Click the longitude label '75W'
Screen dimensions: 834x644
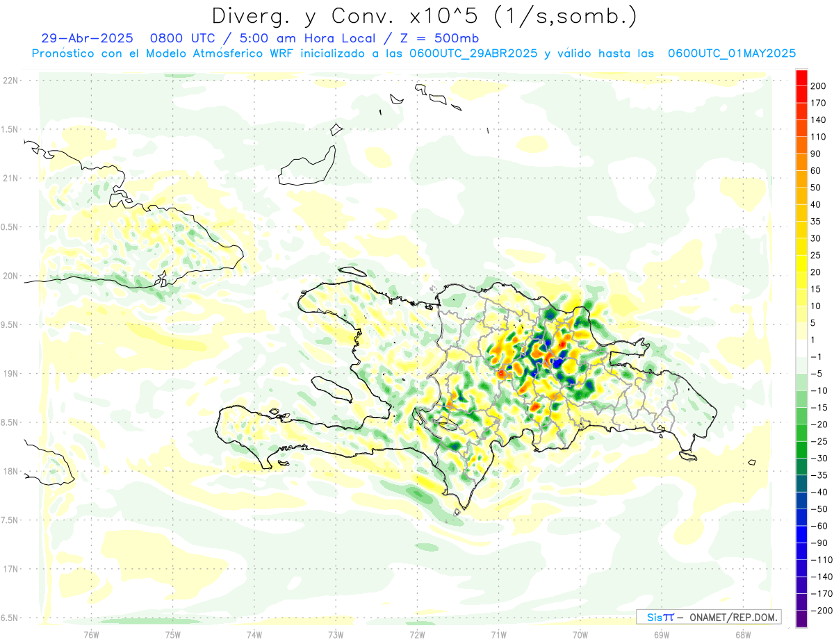173,634
